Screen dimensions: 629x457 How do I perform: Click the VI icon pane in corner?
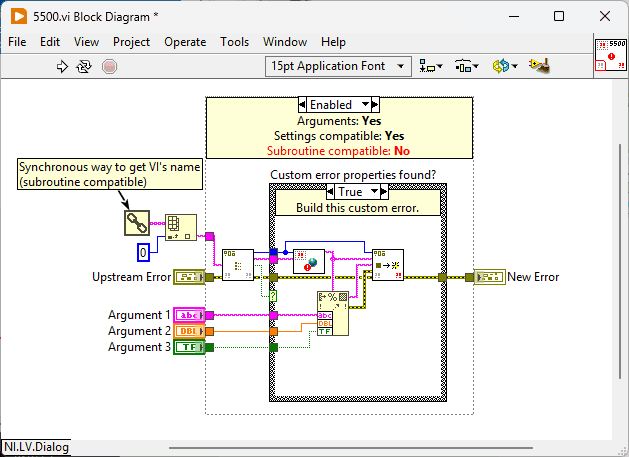(610, 55)
